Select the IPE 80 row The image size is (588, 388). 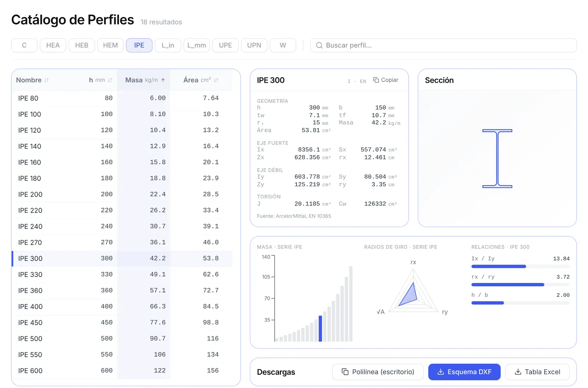122,98
